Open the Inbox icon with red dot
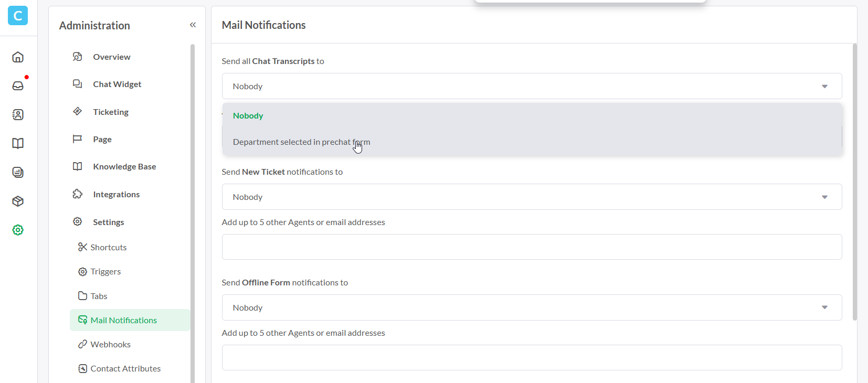The width and height of the screenshot is (868, 383). click(18, 86)
